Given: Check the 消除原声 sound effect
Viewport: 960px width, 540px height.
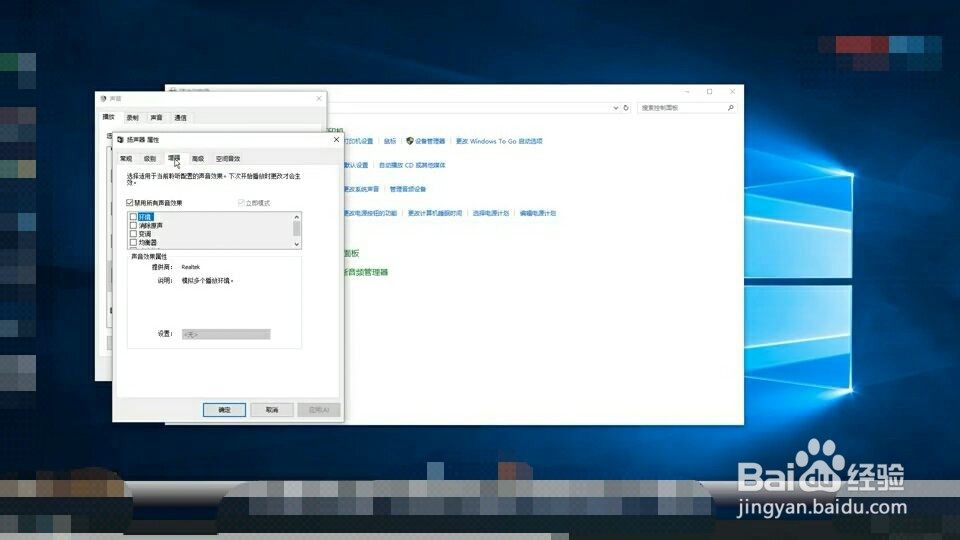Looking at the screenshot, I should coord(133,225).
